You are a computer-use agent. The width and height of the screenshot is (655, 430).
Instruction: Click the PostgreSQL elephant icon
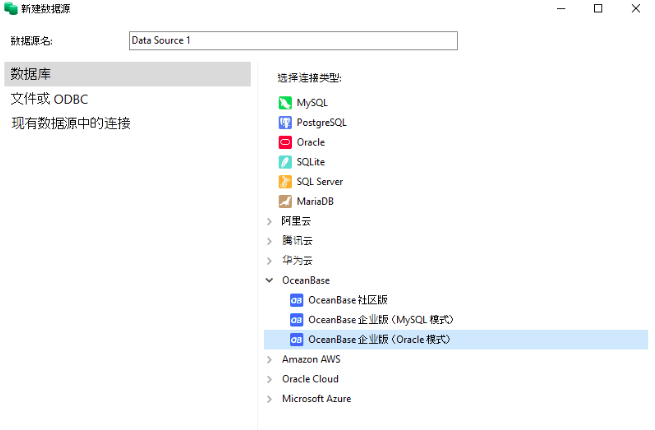tap(285, 122)
